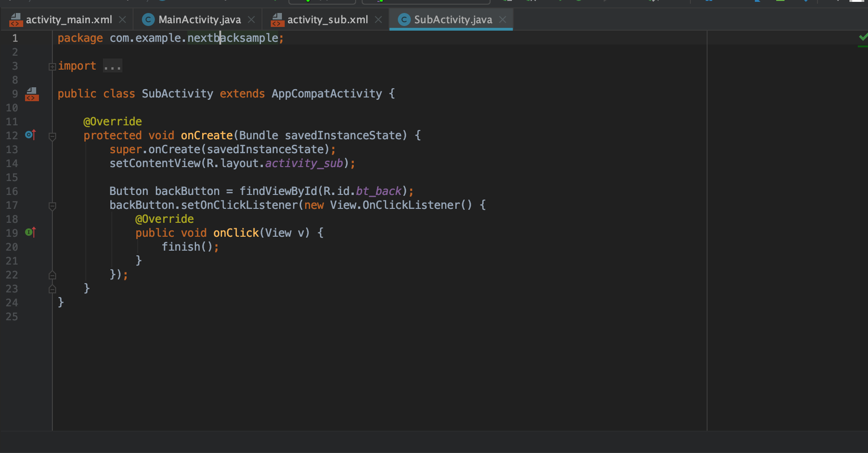This screenshot has width=868, height=453.
Task: Click the 'finish()' call on line 20
Action: 187,247
